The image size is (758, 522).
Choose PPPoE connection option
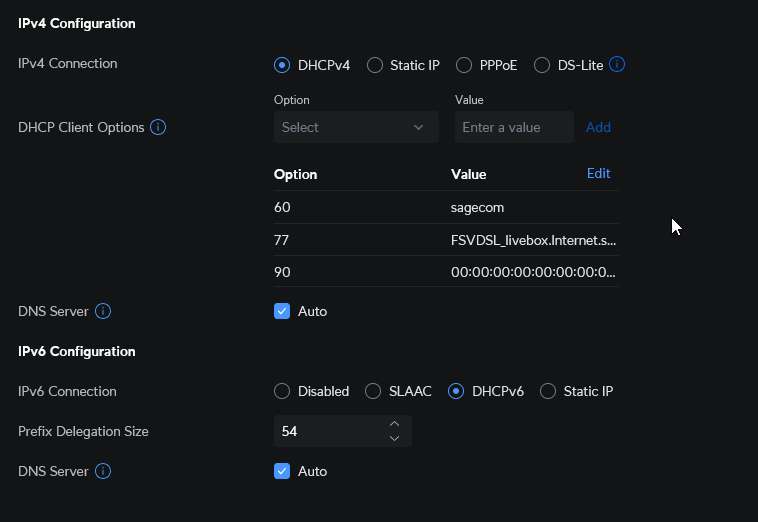tap(464, 65)
